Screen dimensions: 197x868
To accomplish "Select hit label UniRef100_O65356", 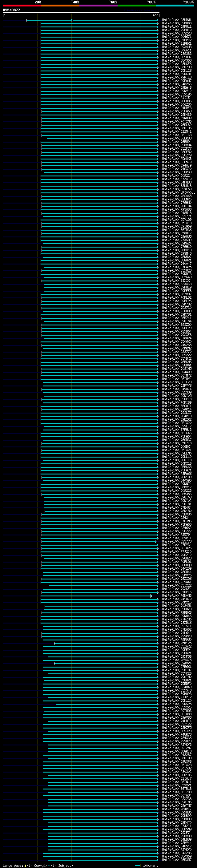I will tap(177, 494).
